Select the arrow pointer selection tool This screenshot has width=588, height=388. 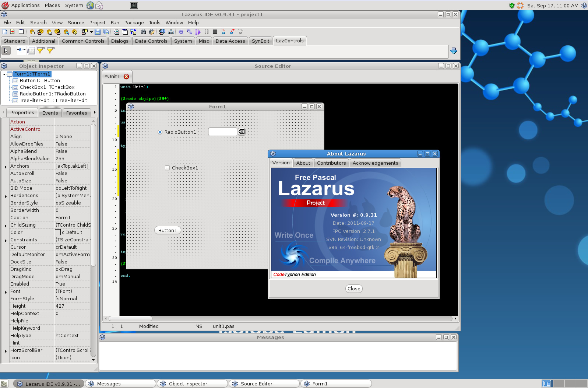pyautogui.click(x=6, y=50)
